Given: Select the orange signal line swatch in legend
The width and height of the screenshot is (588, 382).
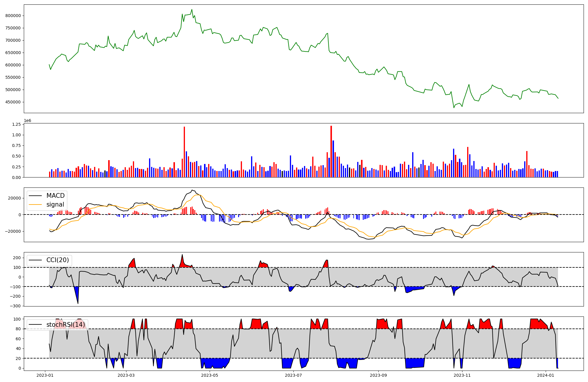Looking at the screenshot, I should (x=36, y=205).
